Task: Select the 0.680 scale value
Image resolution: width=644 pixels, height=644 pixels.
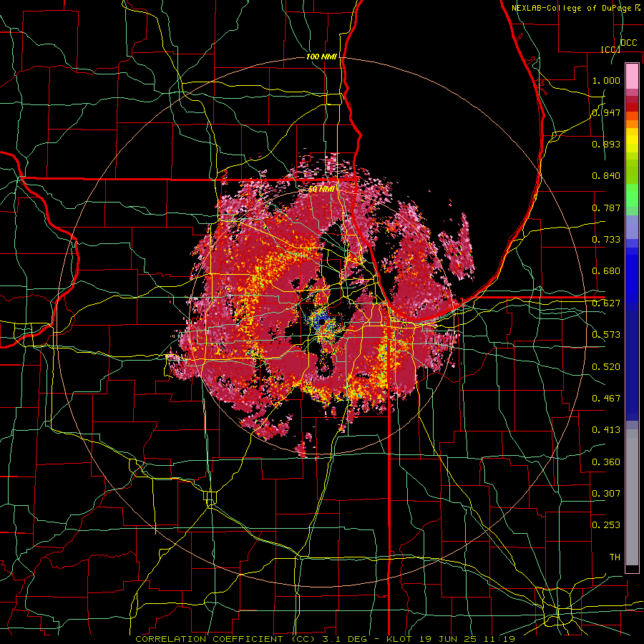Action: coord(606,271)
